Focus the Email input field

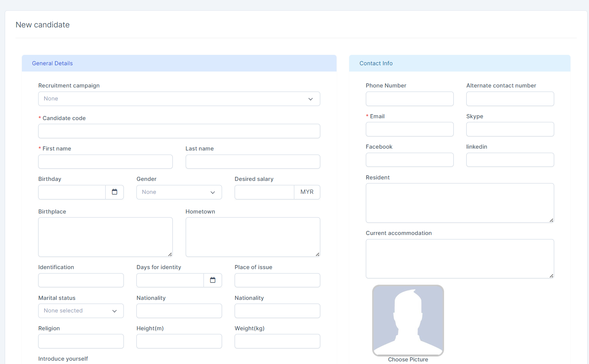(410, 129)
